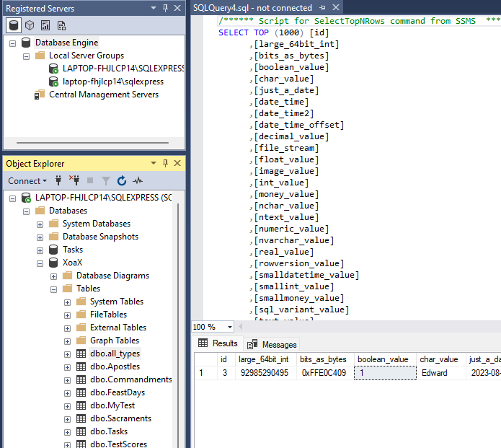The height and width of the screenshot is (448, 501).
Task: Open Object Explorer window position dropdown
Action: coord(154,164)
